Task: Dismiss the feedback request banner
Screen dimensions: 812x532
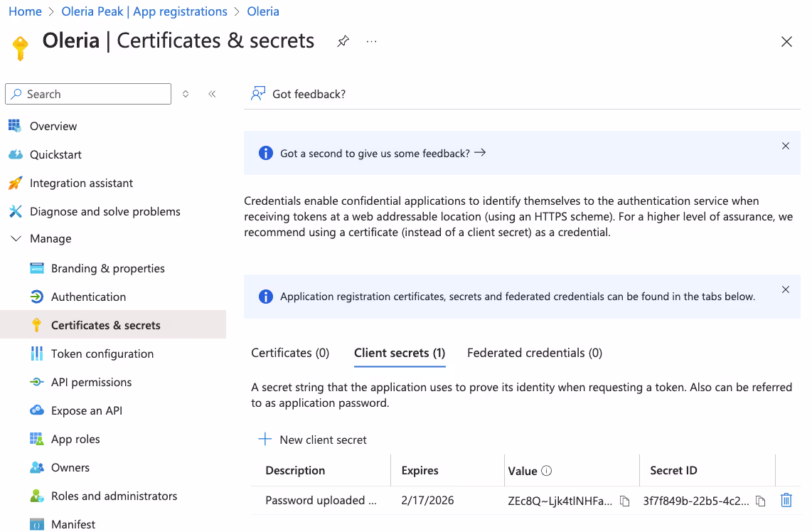Action: (786, 146)
